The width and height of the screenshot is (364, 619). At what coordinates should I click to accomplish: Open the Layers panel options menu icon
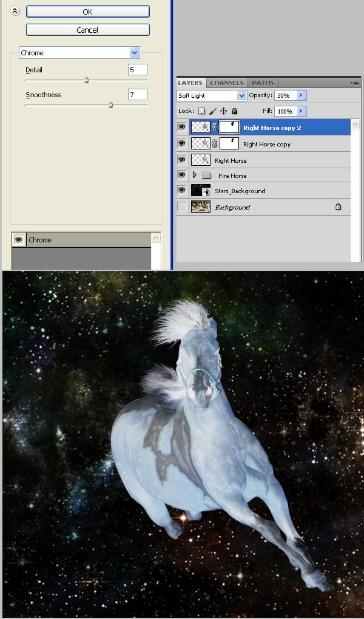pos(354,83)
